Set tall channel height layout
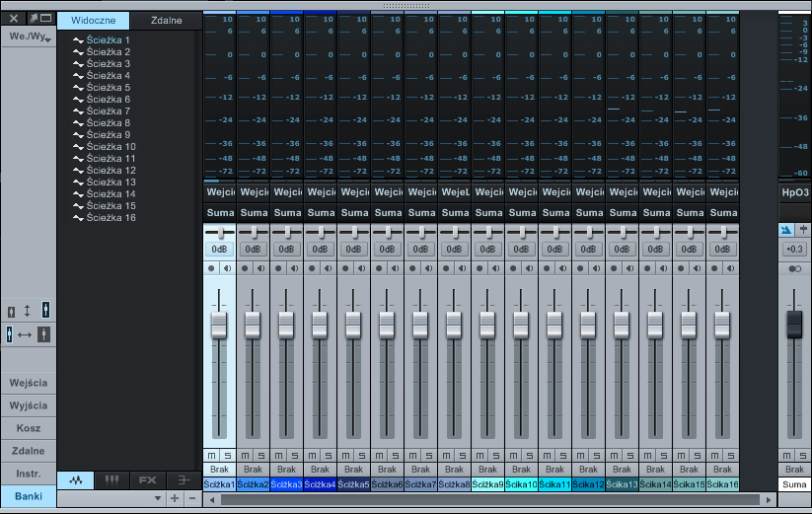Image resolution: width=812 pixels, height=514 pixels. coord(45,310)
